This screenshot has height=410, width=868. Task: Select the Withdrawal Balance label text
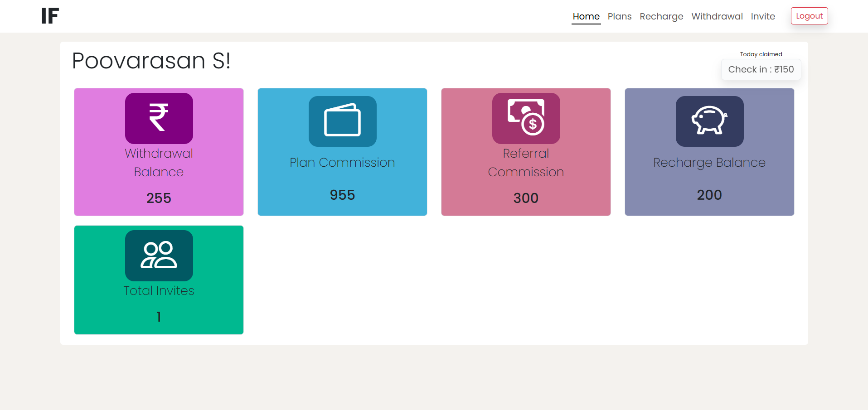point(159,163)
